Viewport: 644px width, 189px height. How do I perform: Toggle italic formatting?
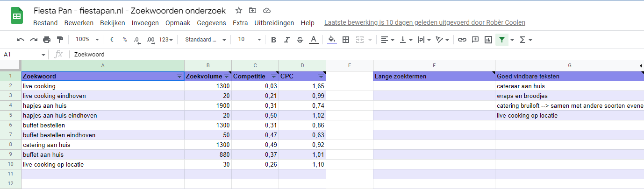(x=287, y=40)
